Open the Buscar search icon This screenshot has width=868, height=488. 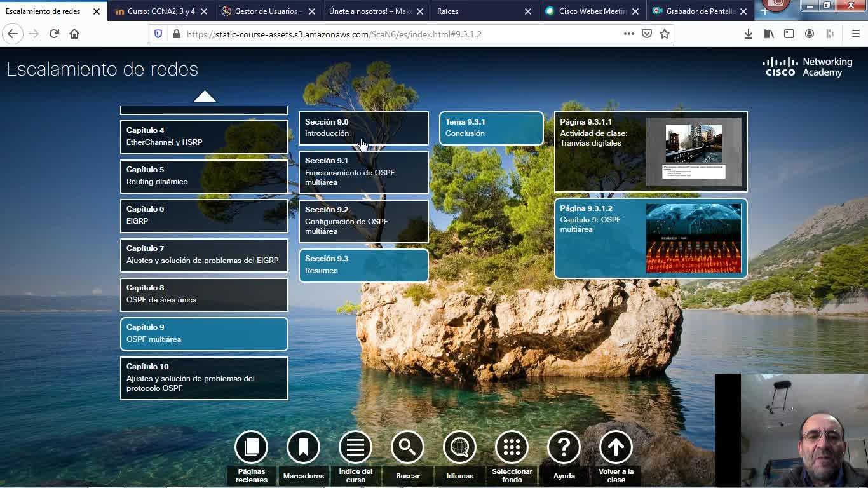click(407, 447)
